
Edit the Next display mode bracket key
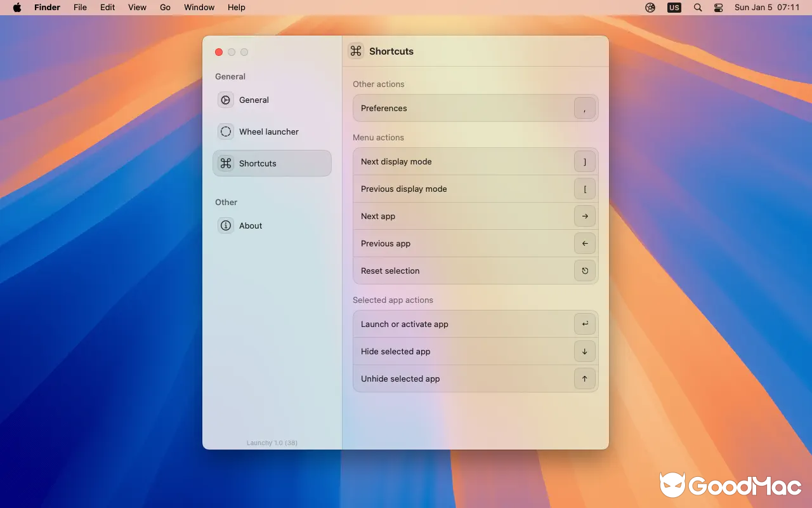pyautogui.click(x=585, y=161)
